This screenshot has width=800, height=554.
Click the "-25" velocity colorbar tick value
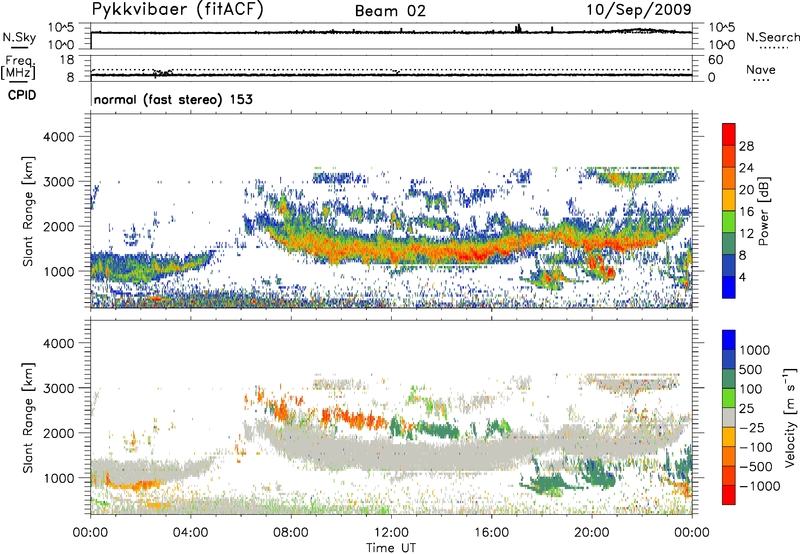(752, 427)
